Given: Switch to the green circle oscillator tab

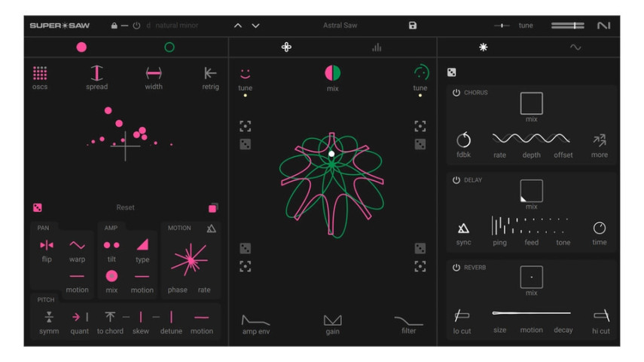Looking at the screenshot, I should (x=169, y=48).
